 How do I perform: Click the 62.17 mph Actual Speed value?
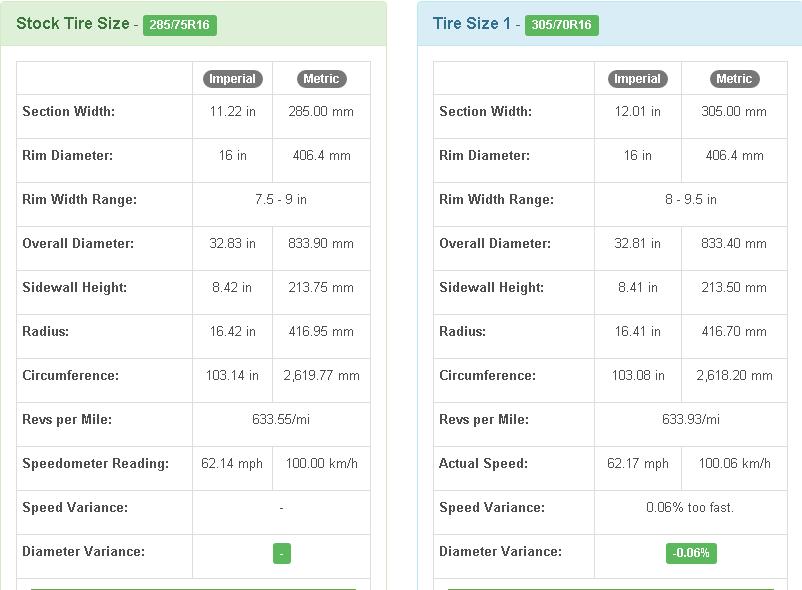pos(638,464)
